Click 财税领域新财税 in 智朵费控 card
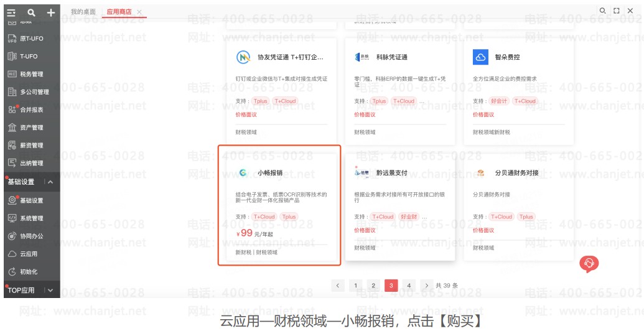 pos(491,133)
